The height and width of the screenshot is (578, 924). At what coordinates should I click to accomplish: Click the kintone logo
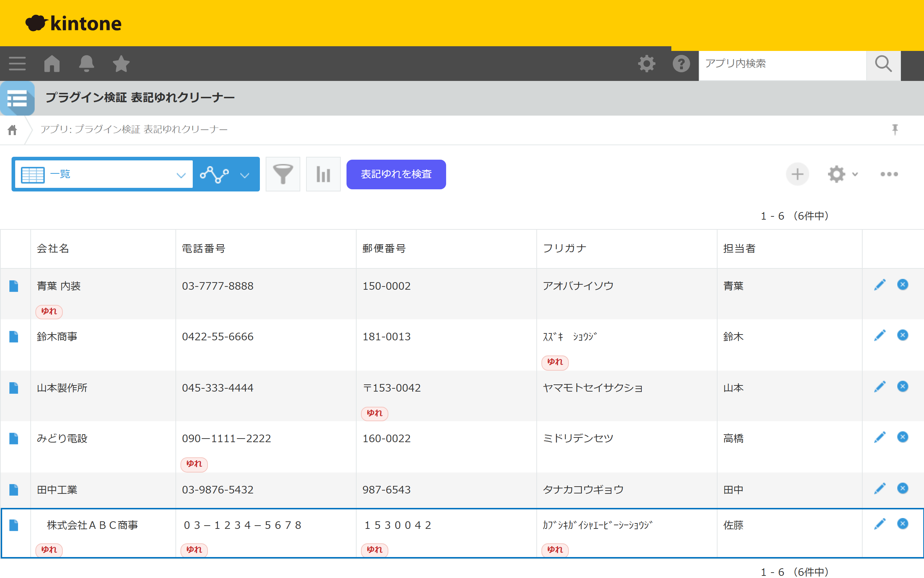click(x=73, y=23)
